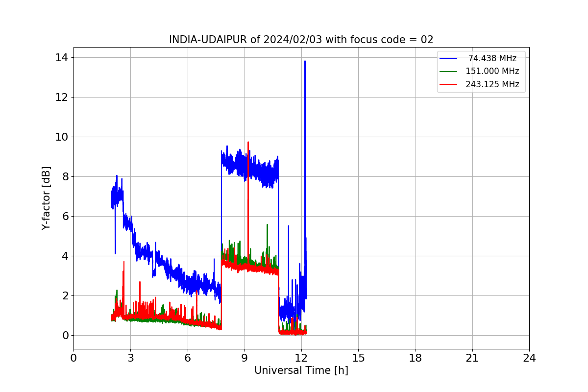Click the x-axis tick label '6'
This screenshot has height=392, width=588.
point(187,358)
